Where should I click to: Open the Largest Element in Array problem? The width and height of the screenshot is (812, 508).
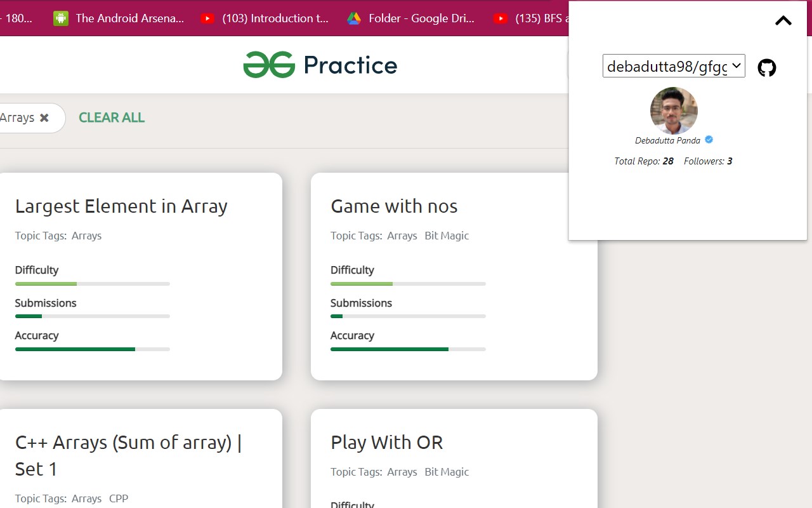coord(121,206)
